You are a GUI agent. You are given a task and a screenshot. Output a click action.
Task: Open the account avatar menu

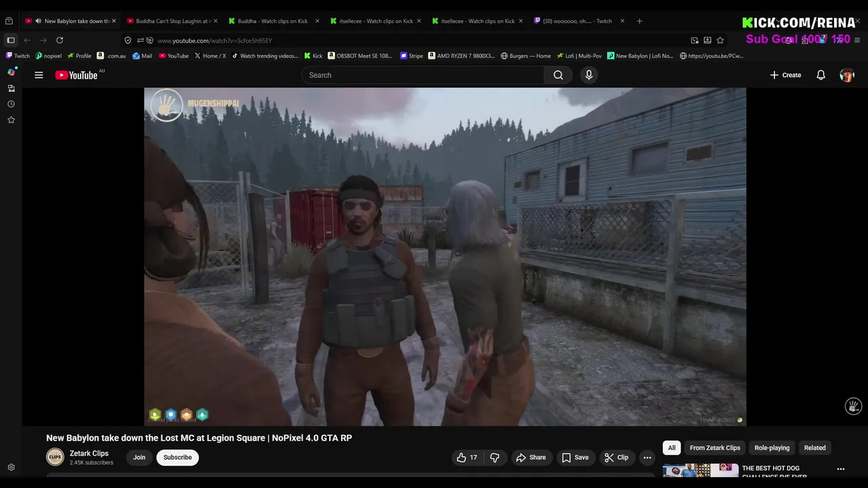click(847, 75)
